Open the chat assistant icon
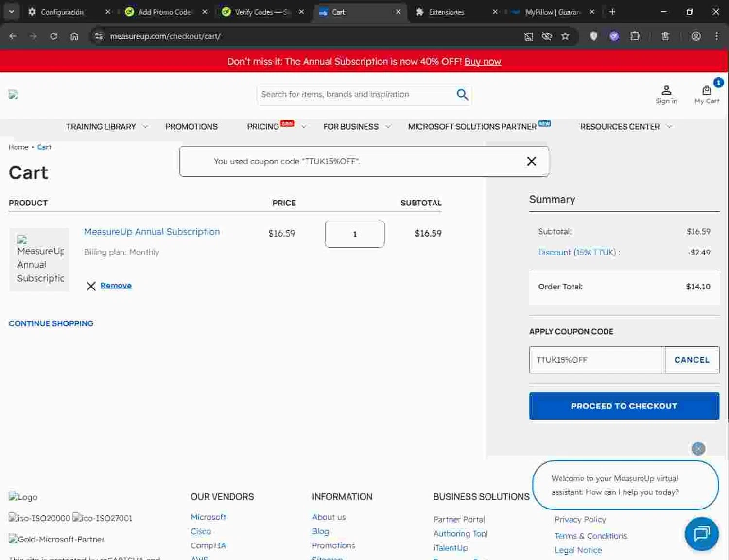The image size is (729, 560). [702, 534]
